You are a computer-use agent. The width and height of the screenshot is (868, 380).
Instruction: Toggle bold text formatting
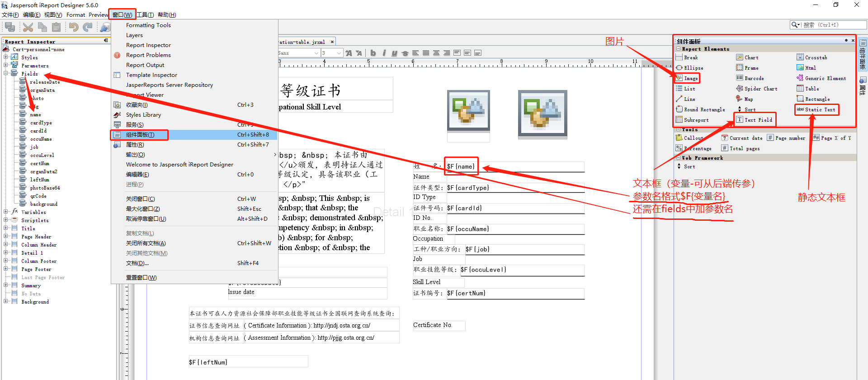pyautogui.click(x=373, y=53)
